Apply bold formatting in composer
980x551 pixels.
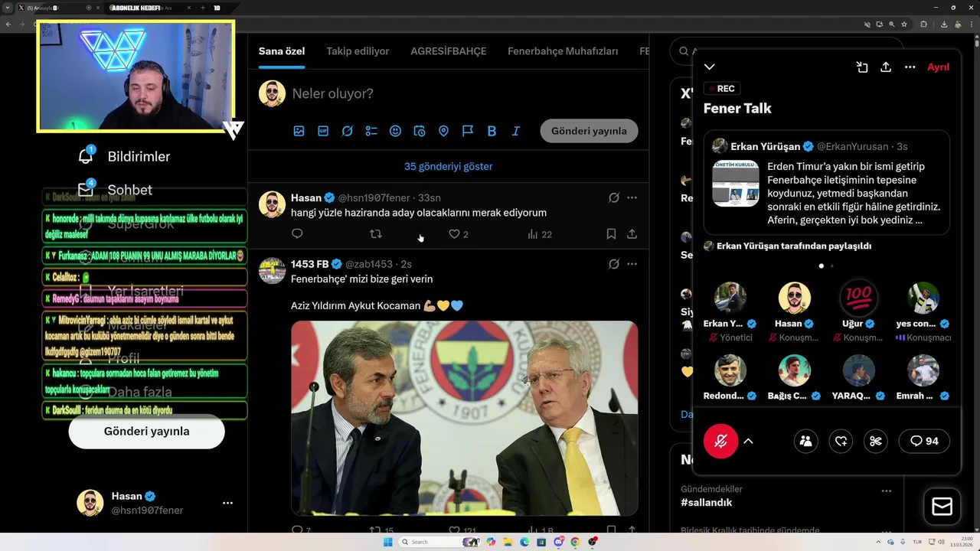pyautogui.click(x=492, y=131)
